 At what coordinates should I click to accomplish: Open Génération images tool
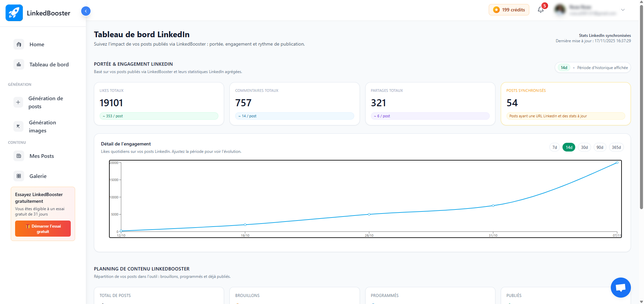(x=42, y=126)
